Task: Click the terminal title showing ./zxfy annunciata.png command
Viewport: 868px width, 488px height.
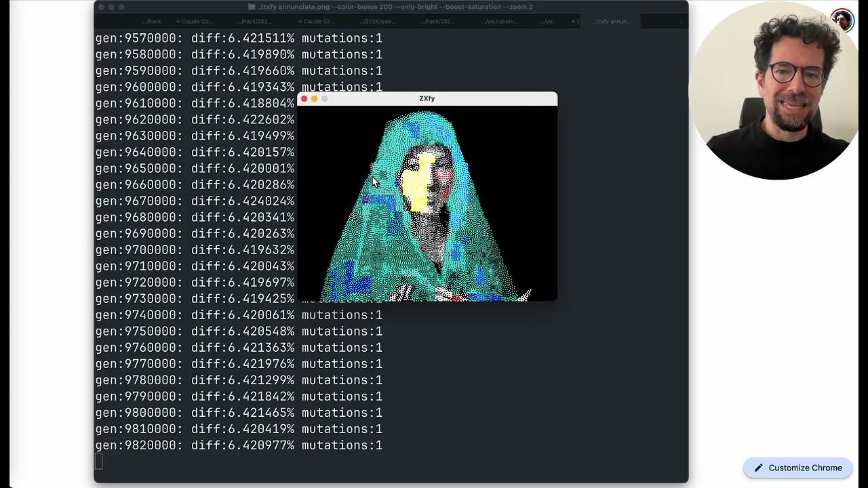Action: tap(395, 7)
